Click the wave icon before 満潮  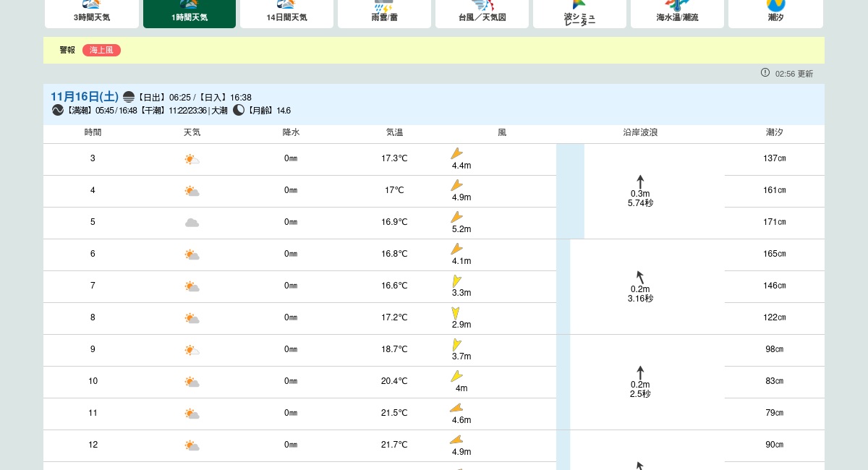(58, 110)
